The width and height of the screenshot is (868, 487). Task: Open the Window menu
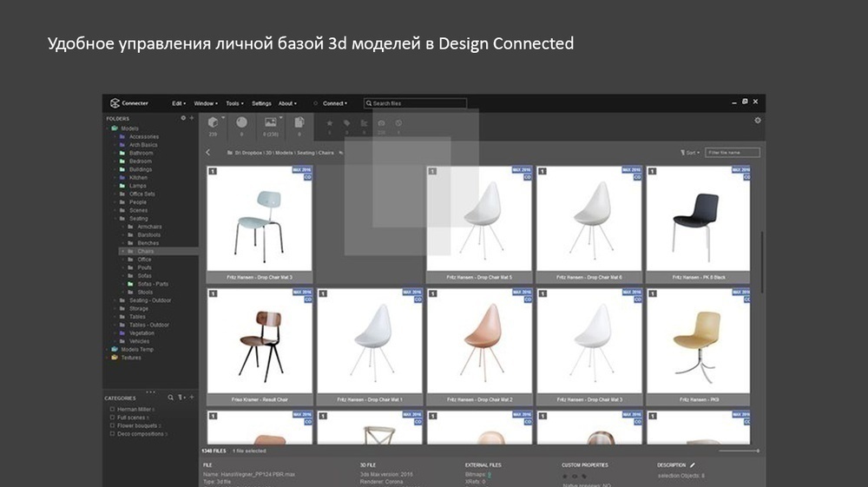[x=206, y=103]
